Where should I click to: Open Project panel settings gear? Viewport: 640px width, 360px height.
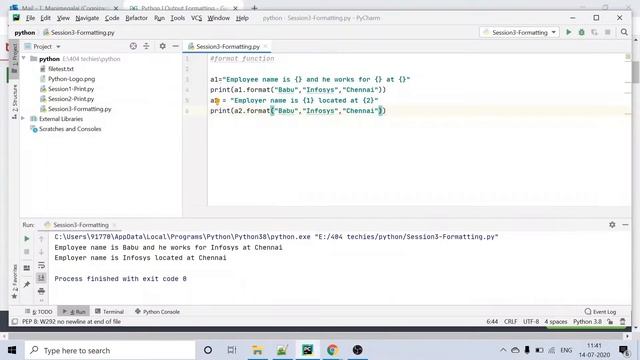click(x=162, y=46)
